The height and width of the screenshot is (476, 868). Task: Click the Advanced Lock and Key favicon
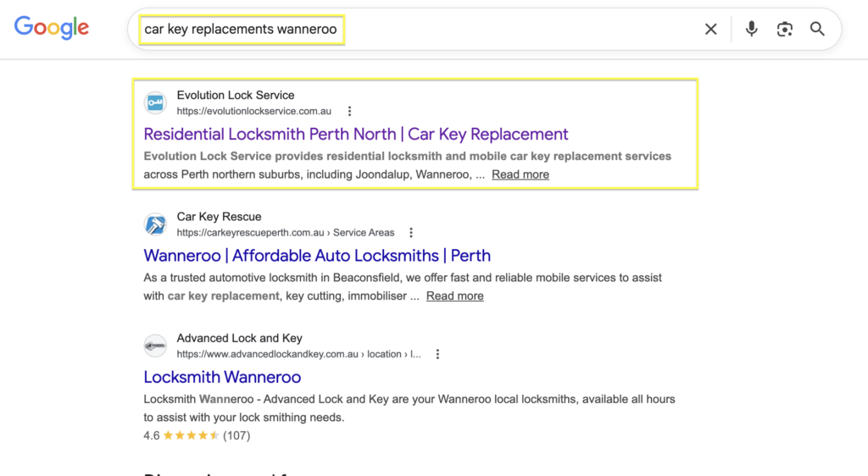156,346
